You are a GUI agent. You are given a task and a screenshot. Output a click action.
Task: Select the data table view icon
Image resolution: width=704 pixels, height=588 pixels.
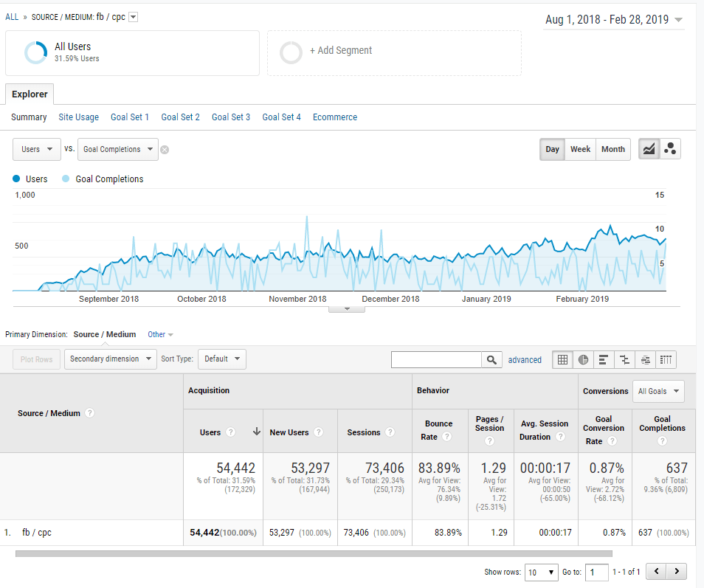point(563,359)
